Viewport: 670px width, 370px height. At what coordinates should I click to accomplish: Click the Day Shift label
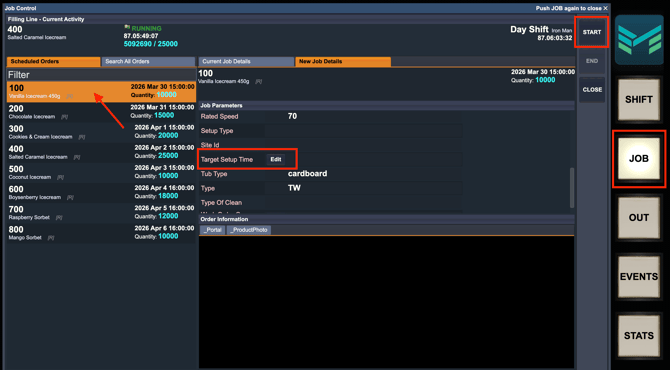pos(529,29)
